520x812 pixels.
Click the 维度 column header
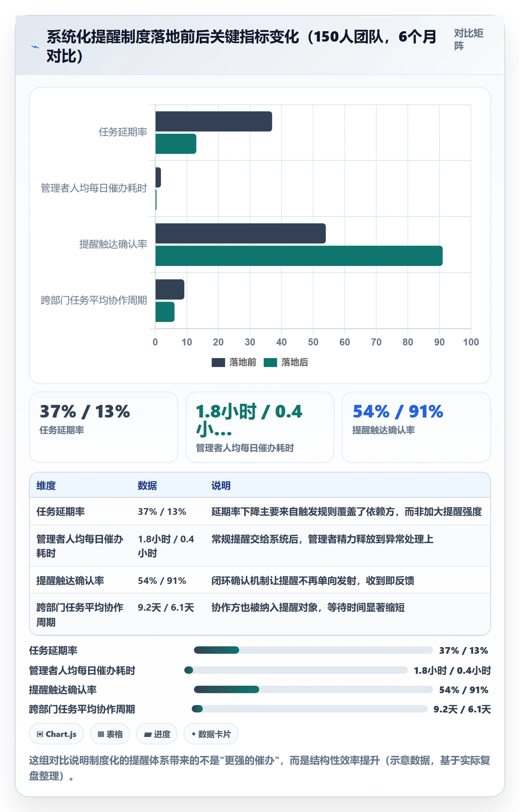46,485
